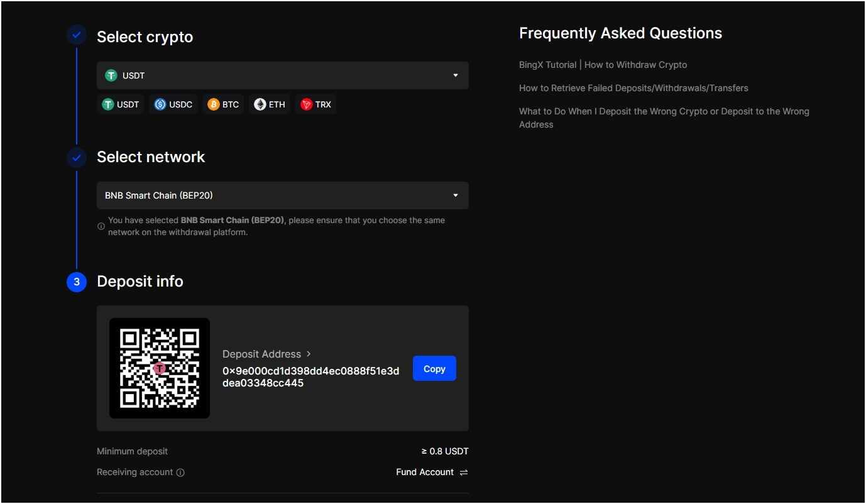Screen dimensions: 866x504
Task: Click the deposit QR code image
Action: (160, 368)
